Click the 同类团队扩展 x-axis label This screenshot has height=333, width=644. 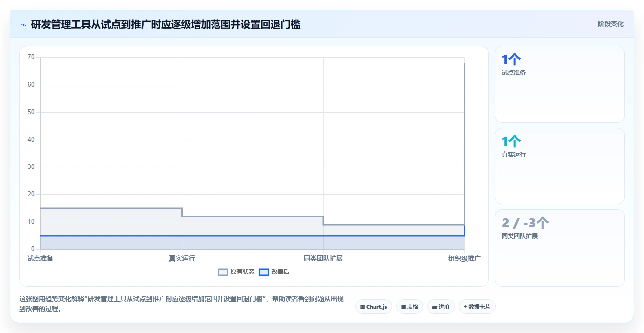pyautogui.click(x=323, y=258)
